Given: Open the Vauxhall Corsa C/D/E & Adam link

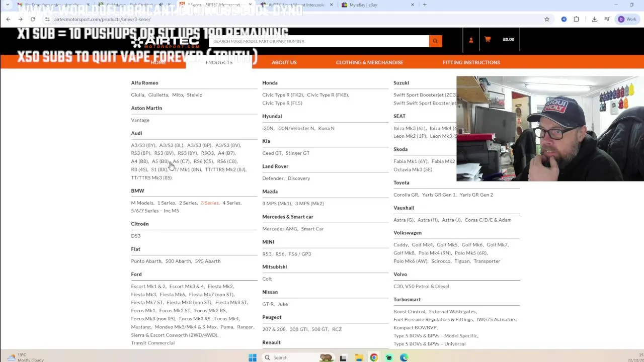Looking at the screenshot, I should point(488,220).
